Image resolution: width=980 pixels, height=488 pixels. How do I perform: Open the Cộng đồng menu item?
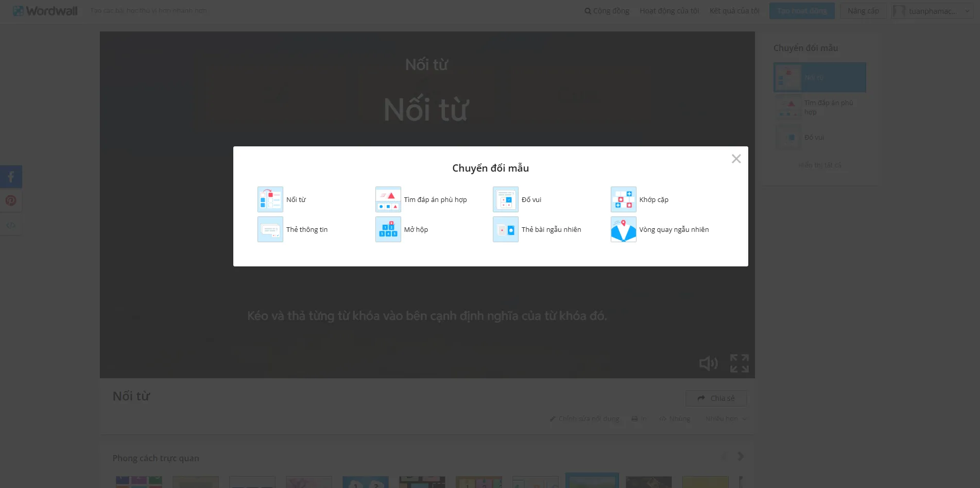coord(607,10)
